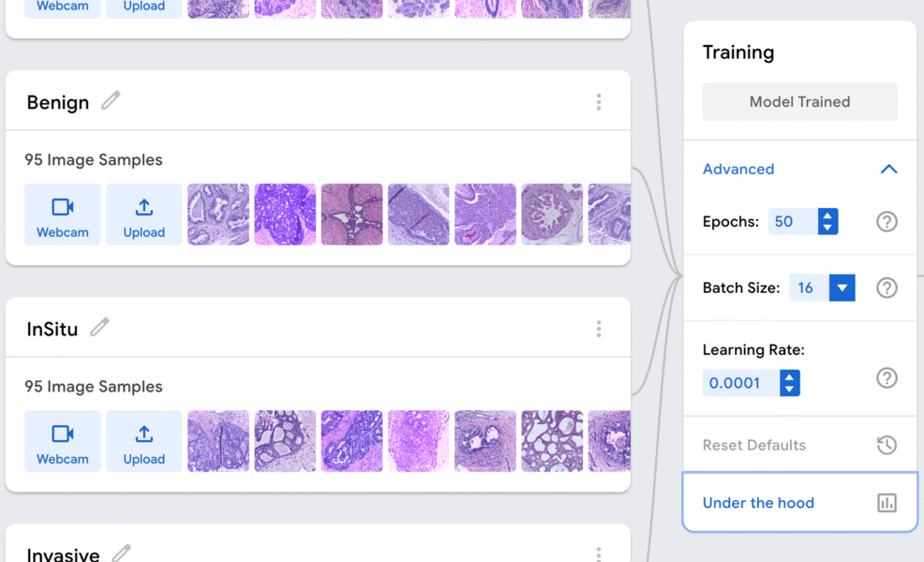The image size is (924, 562).
Task: Open the InSitu class three-dot options menu
Action: [x=598, y=329]
